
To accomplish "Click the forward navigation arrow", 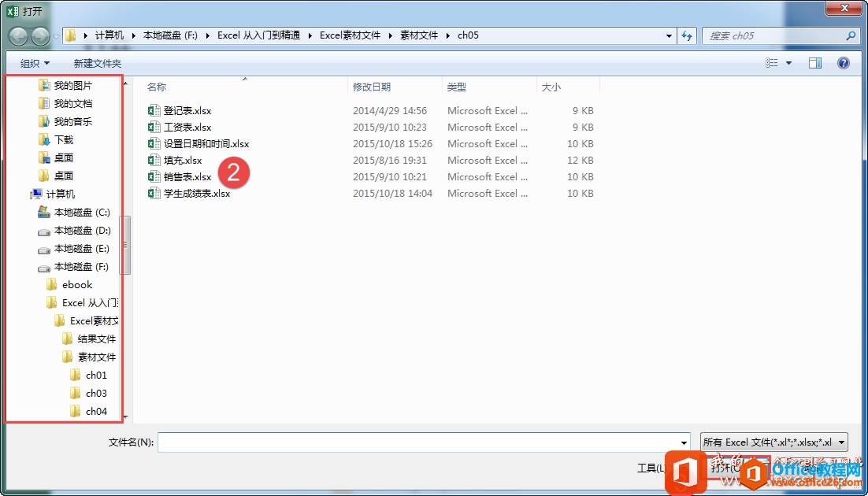I will pyautogui.click(x=40, y=36).
